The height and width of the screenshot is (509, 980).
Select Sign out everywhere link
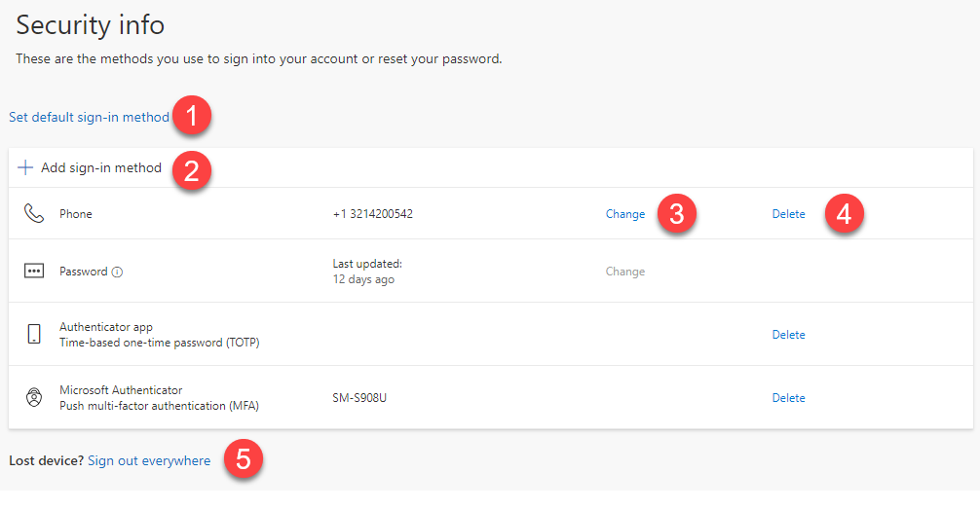[149, 460]
